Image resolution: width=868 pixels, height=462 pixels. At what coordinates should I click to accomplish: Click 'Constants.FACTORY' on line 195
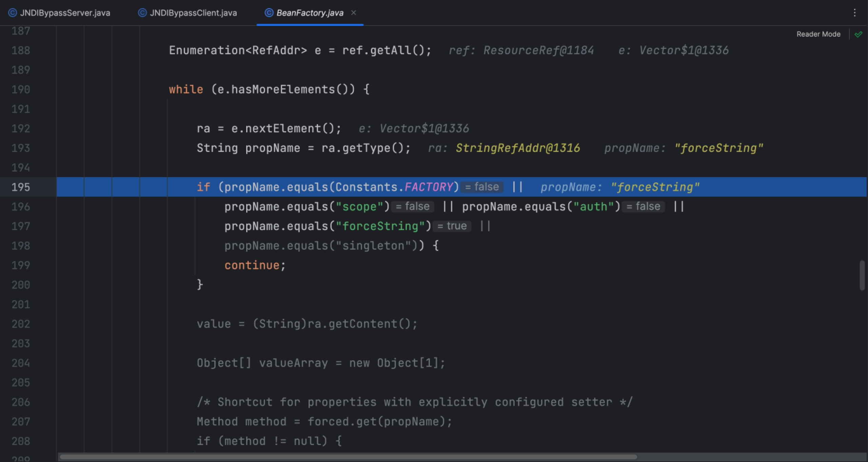pyautogui.click(x=394, y=187)
